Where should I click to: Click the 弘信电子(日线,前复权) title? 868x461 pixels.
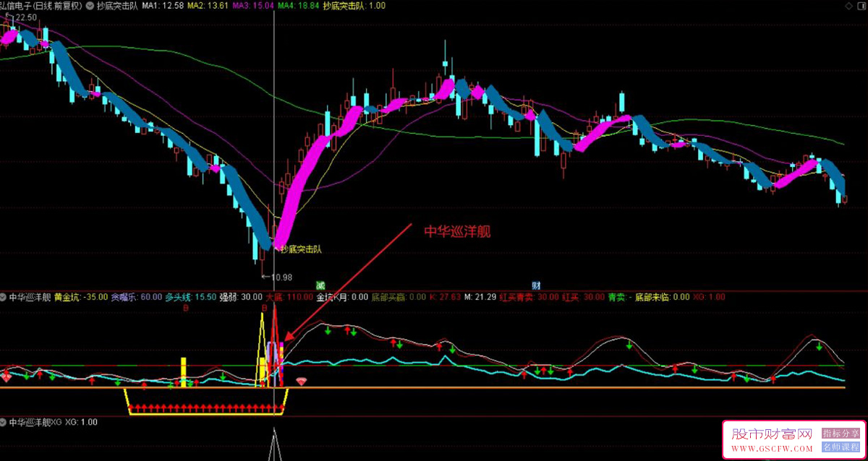coord(41,5)
